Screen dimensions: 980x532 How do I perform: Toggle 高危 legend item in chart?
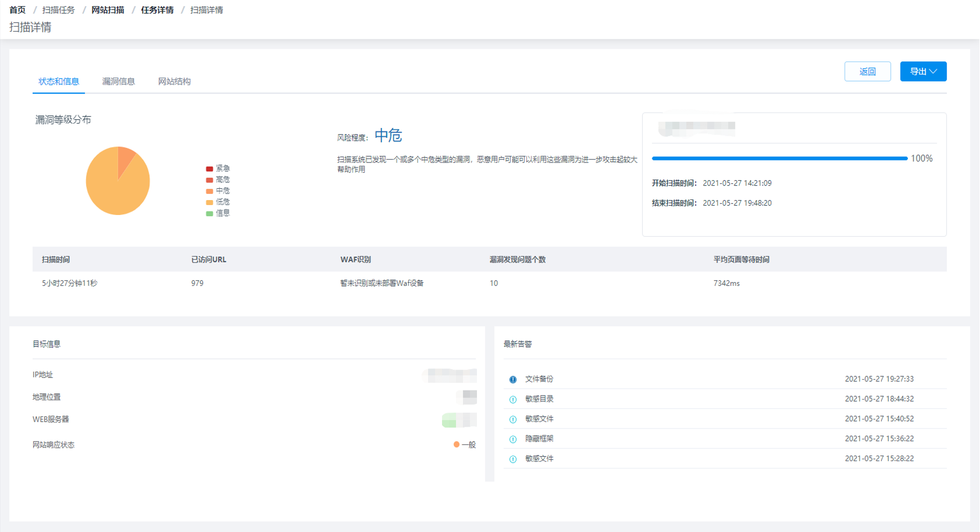pos(217,180)
